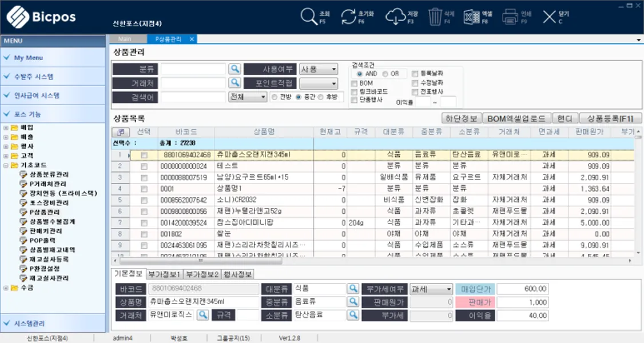Switch to the 행사정보 tab
This screenshot has width=644, height=343.
coord(238,274)
